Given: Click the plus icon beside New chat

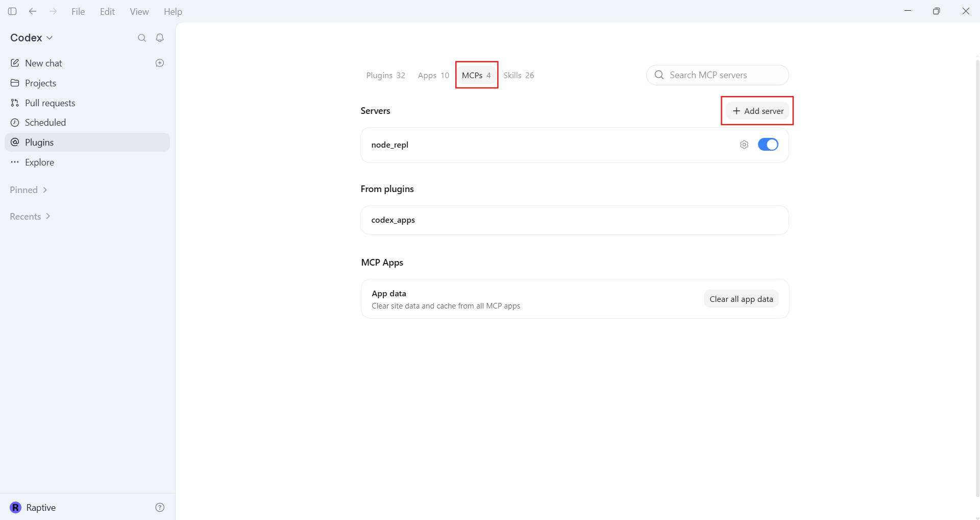Looking at the screenshot, I should [160, 63].
